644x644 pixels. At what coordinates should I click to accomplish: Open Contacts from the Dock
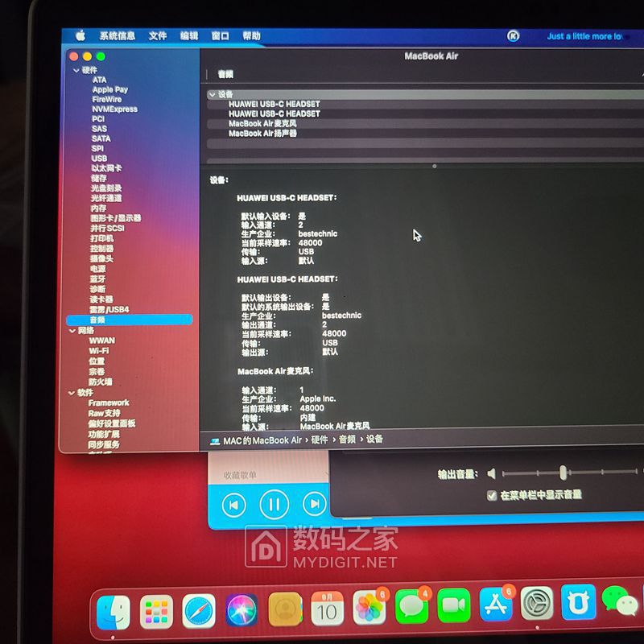[x=285, y=609]
